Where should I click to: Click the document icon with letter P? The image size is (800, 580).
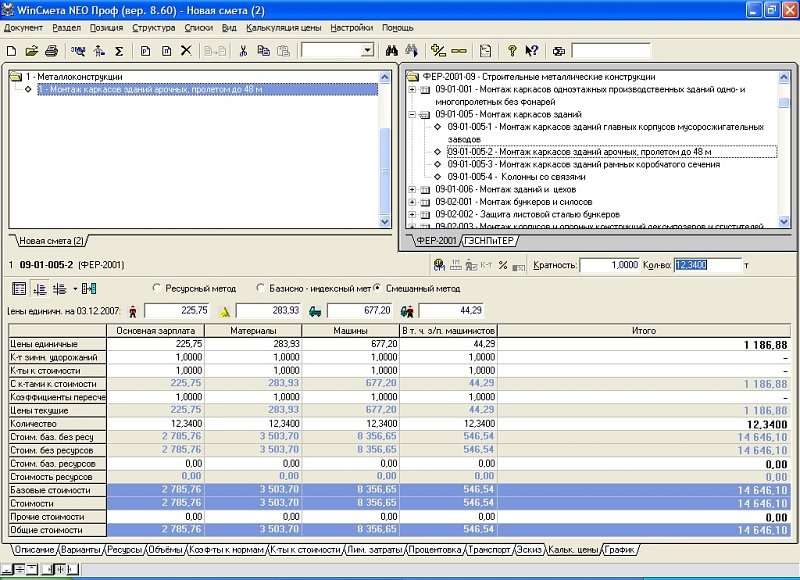point(146,51)
